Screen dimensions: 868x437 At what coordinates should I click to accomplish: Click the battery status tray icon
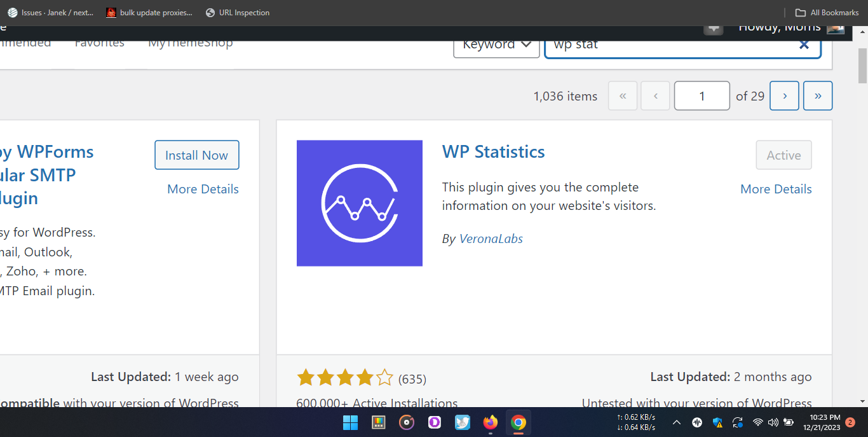(789, 422)
